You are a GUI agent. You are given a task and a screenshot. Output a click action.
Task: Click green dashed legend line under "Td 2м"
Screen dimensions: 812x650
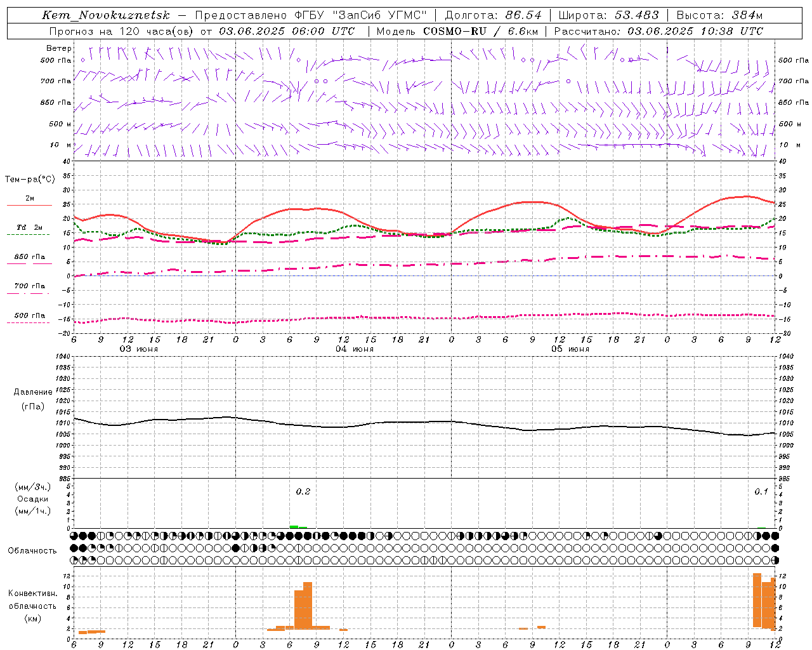pyautogui.click(x=28, y=235)
